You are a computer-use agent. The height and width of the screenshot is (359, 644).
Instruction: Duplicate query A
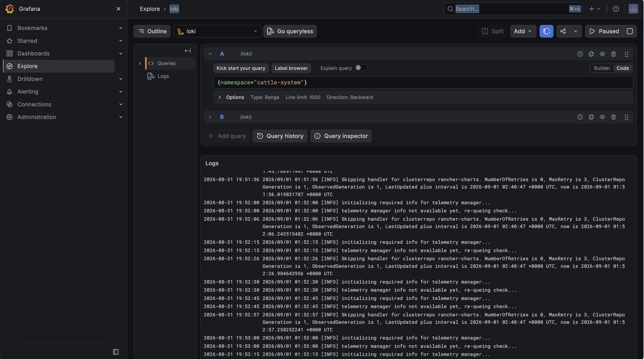click(x=591, y=54)
